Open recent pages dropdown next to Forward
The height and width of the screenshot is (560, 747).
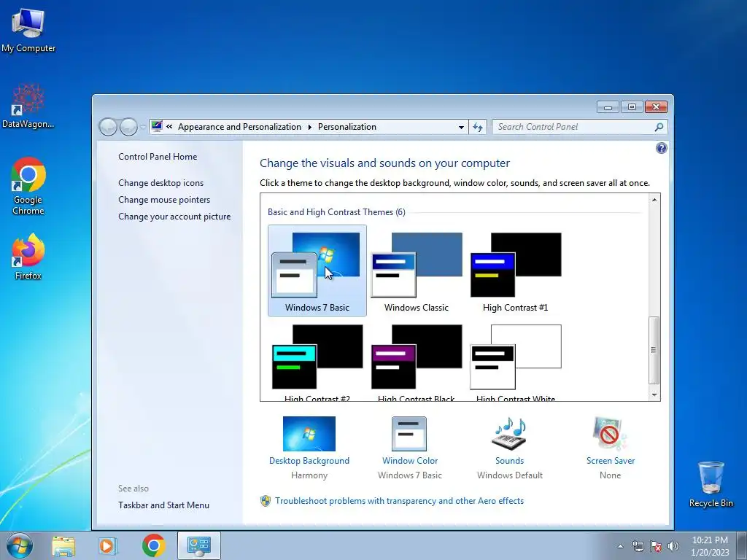pyautogui.click(x=143, y=127)
